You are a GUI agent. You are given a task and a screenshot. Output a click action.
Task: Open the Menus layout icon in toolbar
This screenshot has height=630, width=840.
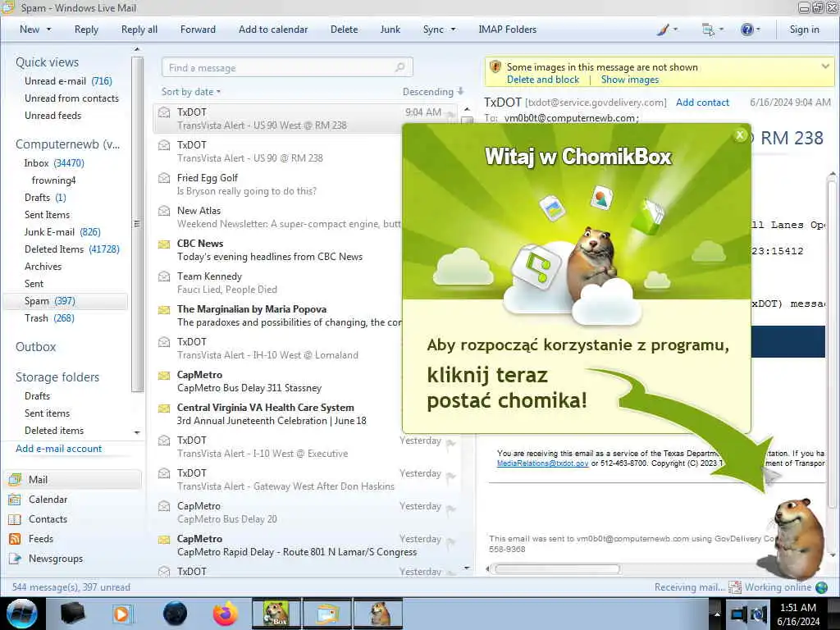[708, 30]
